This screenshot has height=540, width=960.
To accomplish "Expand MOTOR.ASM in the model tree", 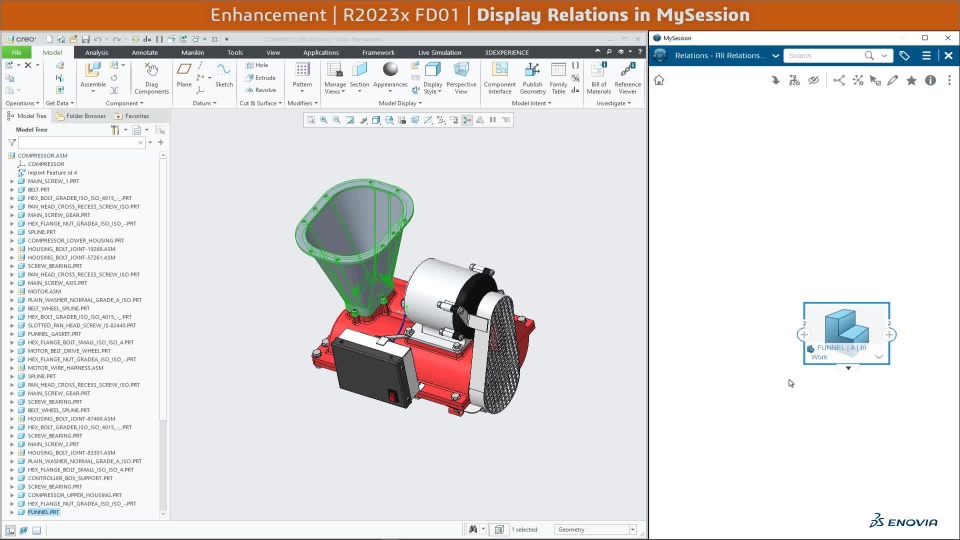I will [12, 291].
